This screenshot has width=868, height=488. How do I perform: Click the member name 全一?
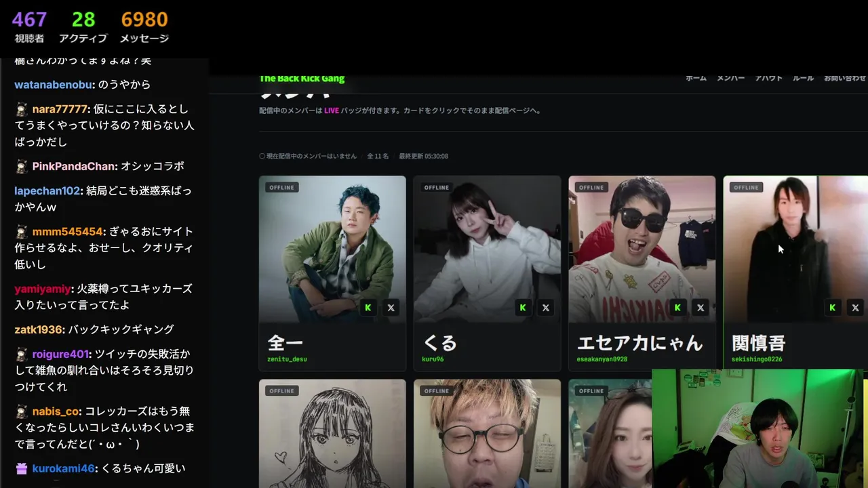point(285,343)
